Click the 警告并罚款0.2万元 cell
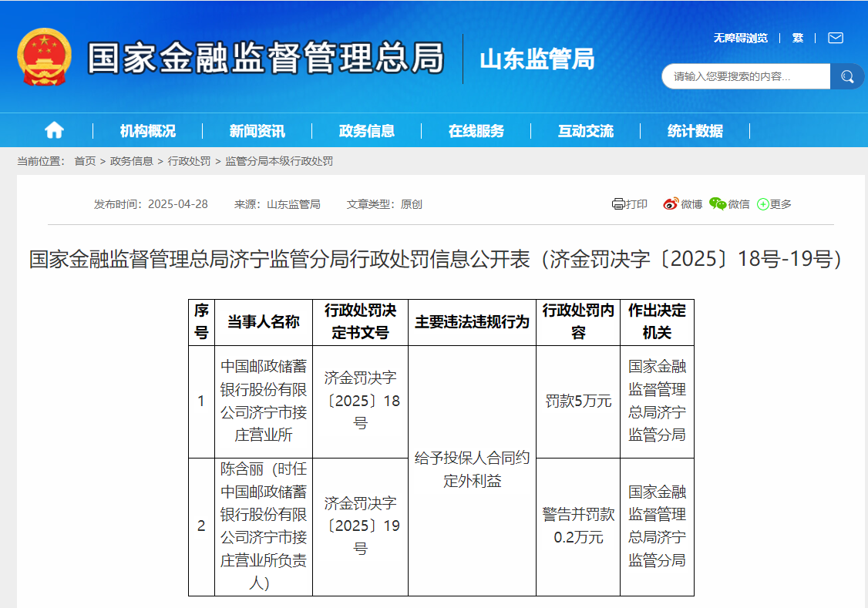The height and width of the screenshot is (608, 868). pyautogui.click(x=578, y=526)
